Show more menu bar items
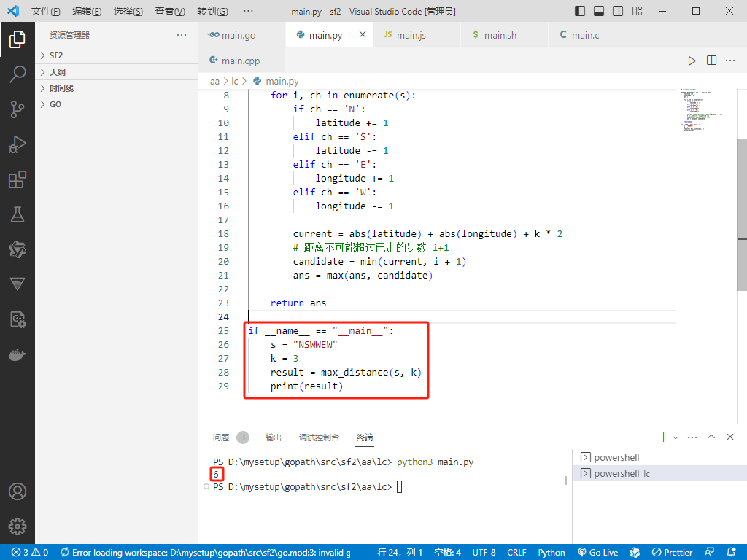 [248, 11]
